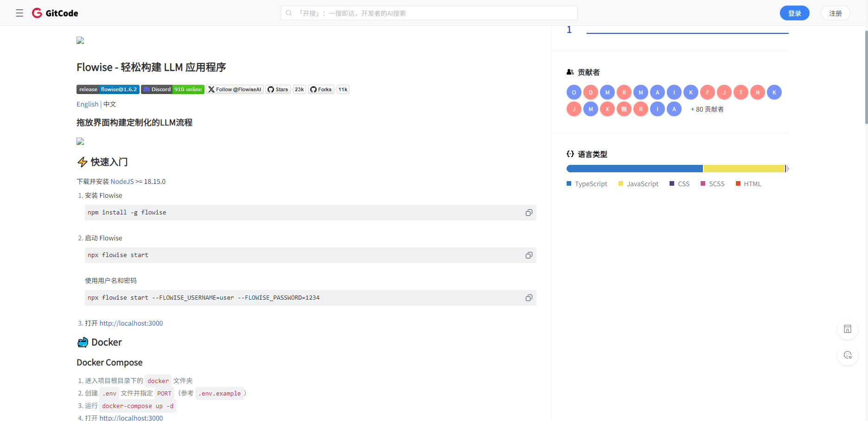
Task: Open the hamburger menu beside GitCode logo
Action: point(19,13)
